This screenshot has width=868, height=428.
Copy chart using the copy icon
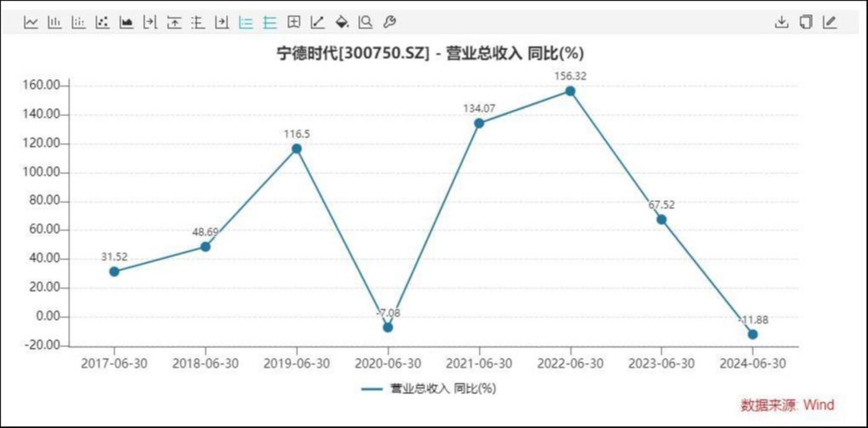tap(805, 22)
